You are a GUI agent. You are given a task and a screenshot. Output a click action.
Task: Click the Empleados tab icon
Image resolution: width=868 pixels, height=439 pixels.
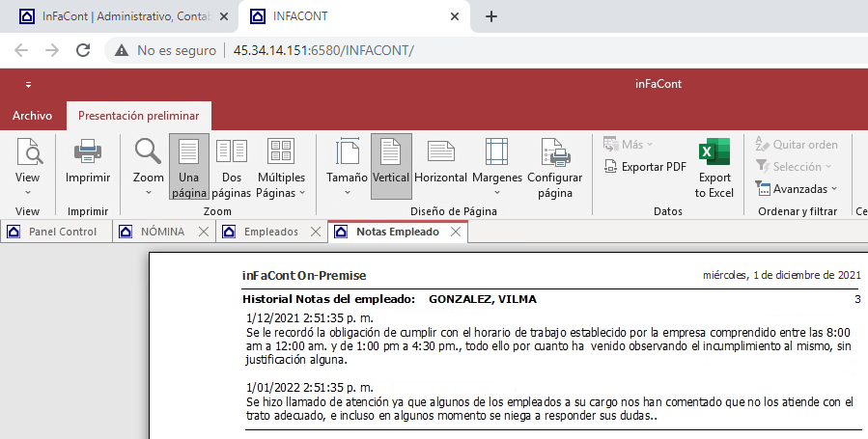point(229,232)
